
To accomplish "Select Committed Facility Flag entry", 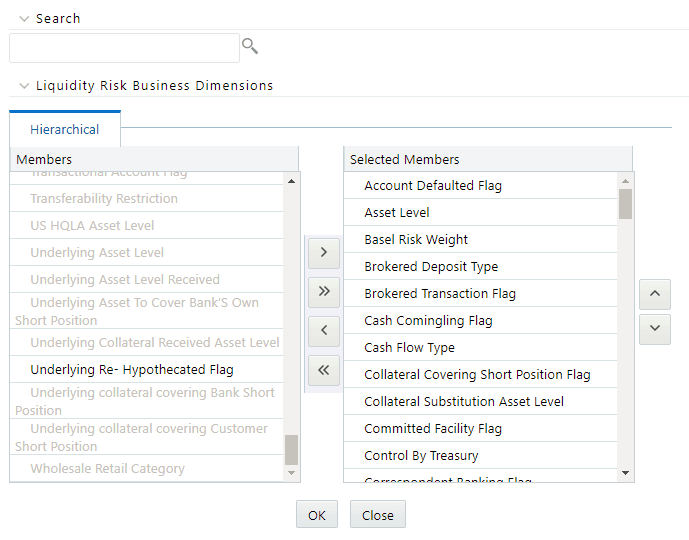I will coord(481,428).
